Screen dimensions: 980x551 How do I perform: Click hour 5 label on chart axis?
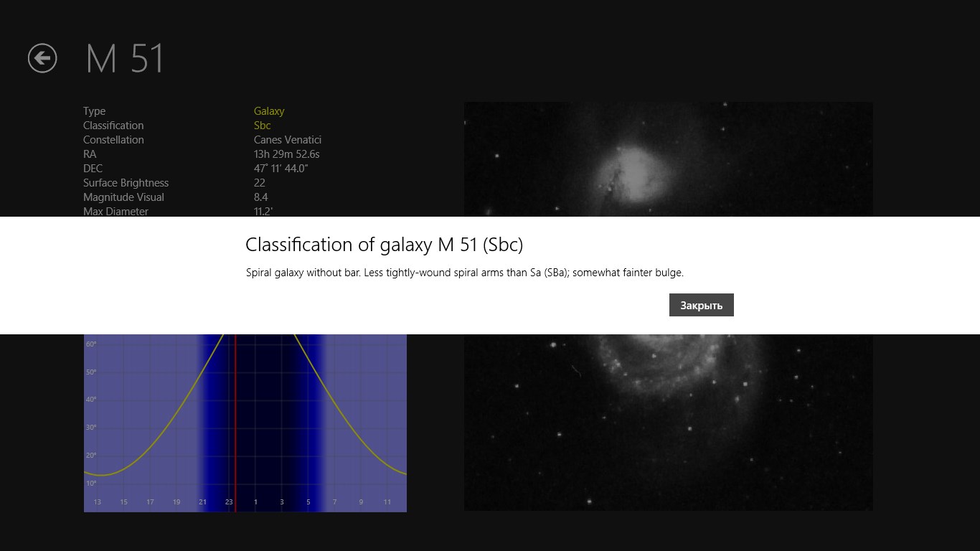click(x=308, y=502)
